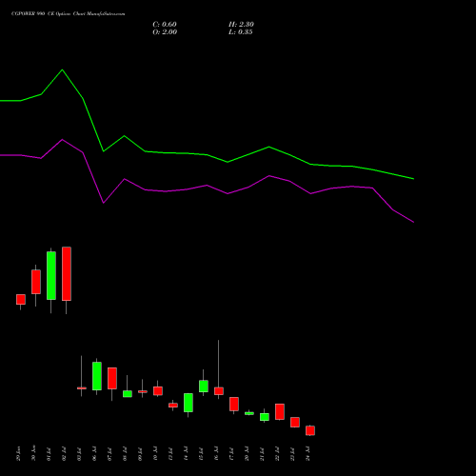Select the red candle with long wick above 16 Jul
The image size is (476, 476).
tap(219, 391)
